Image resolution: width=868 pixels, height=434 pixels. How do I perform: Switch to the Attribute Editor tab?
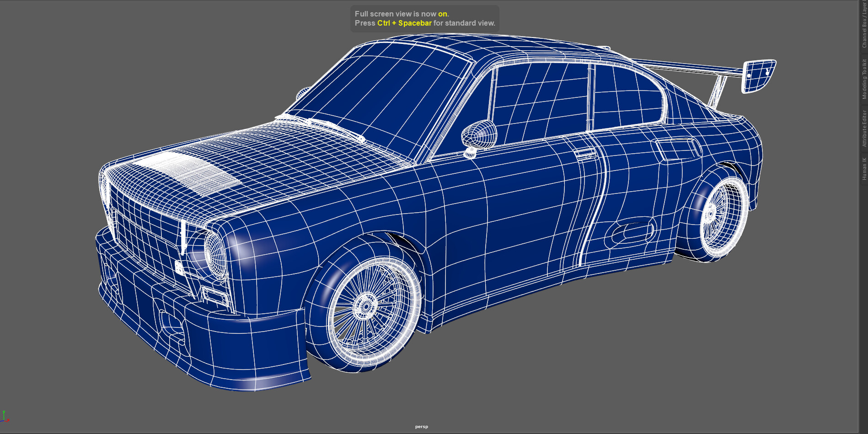(x=864, y=128)
